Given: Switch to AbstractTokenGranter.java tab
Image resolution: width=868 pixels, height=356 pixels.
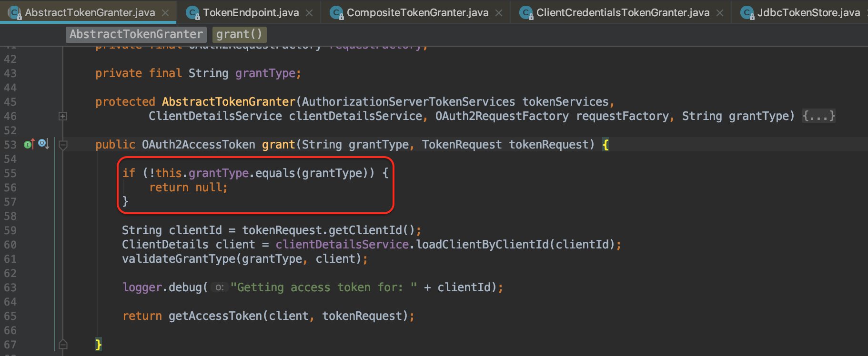Looking at the screenshot, I should point(90,13).
